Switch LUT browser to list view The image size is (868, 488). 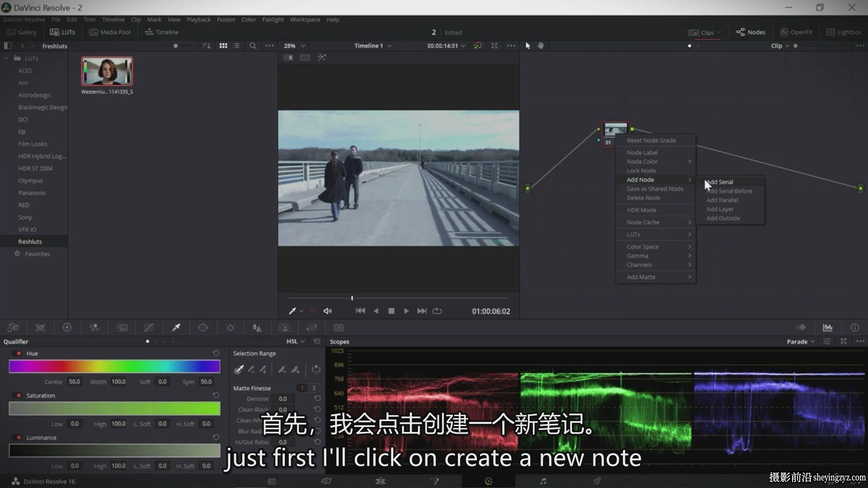(x=236, y=46)
